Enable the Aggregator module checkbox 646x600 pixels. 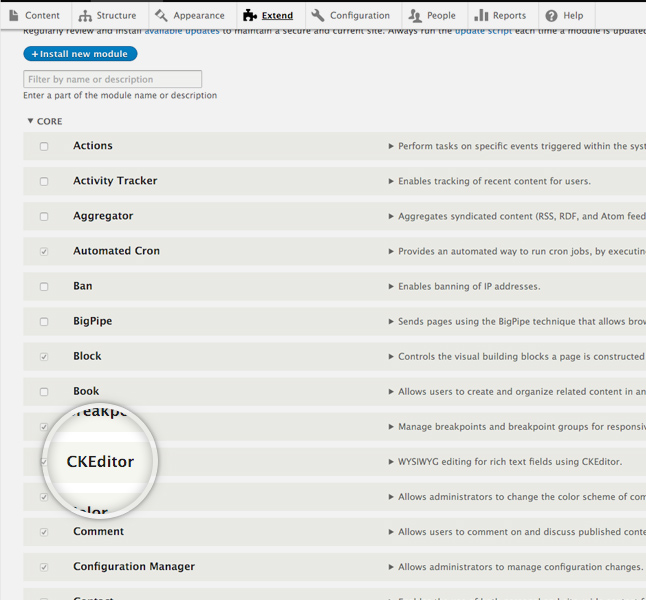(44, 216)
